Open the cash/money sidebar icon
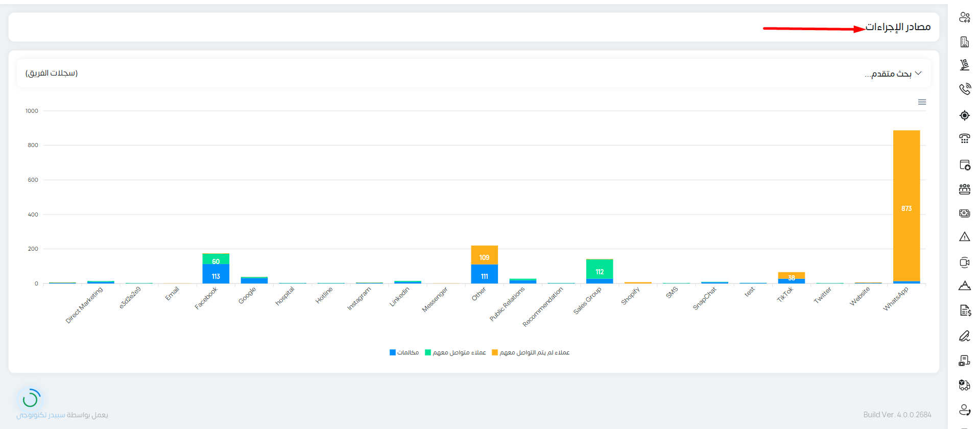This screenshot has width=980, height=429. click(964, 213)
